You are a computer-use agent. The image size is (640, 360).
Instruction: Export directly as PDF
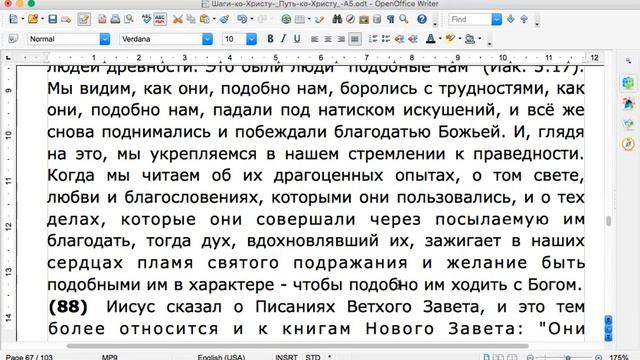tap(102, 19)
